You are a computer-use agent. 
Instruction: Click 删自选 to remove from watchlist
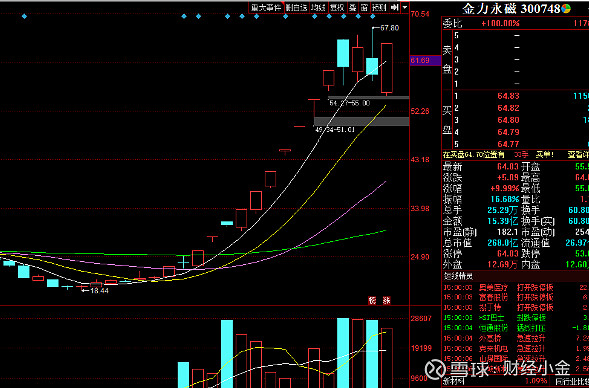tap(296, 8)
